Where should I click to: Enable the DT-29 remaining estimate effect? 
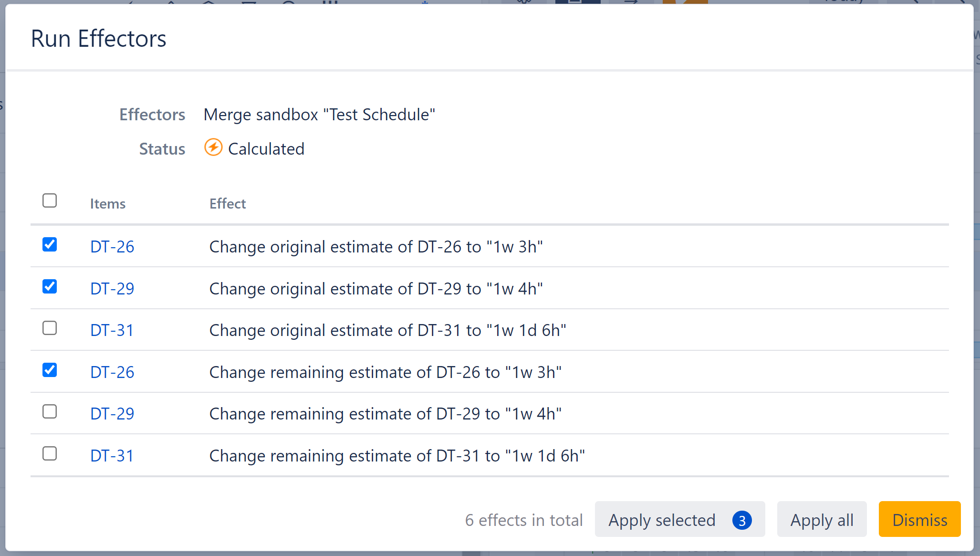pos(50,412)
